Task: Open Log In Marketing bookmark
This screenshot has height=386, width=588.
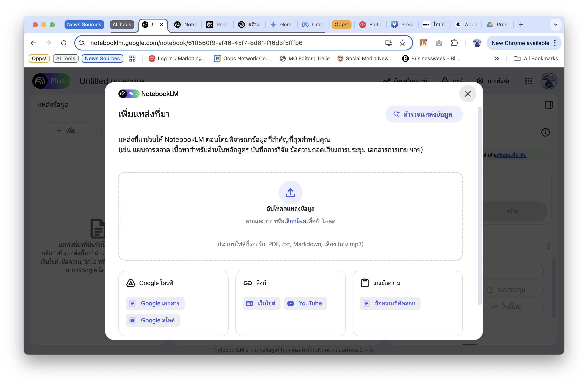Action: [x=177, y=59]
